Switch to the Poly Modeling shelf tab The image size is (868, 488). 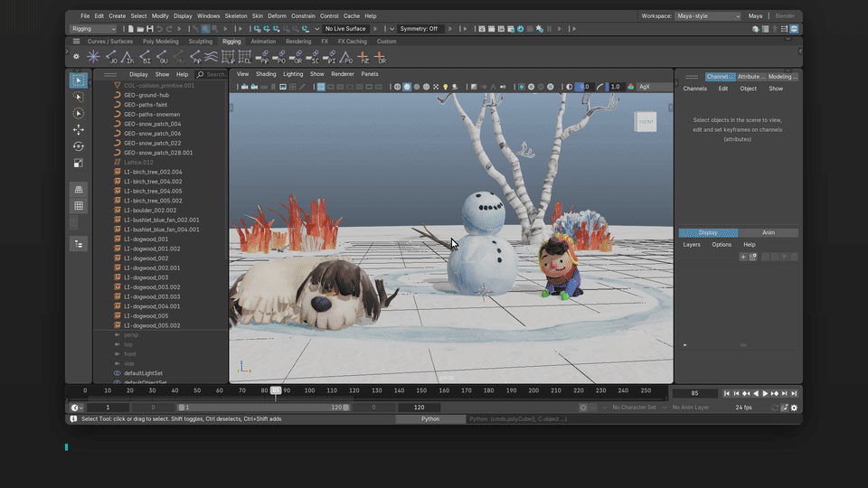pos(161,42)
